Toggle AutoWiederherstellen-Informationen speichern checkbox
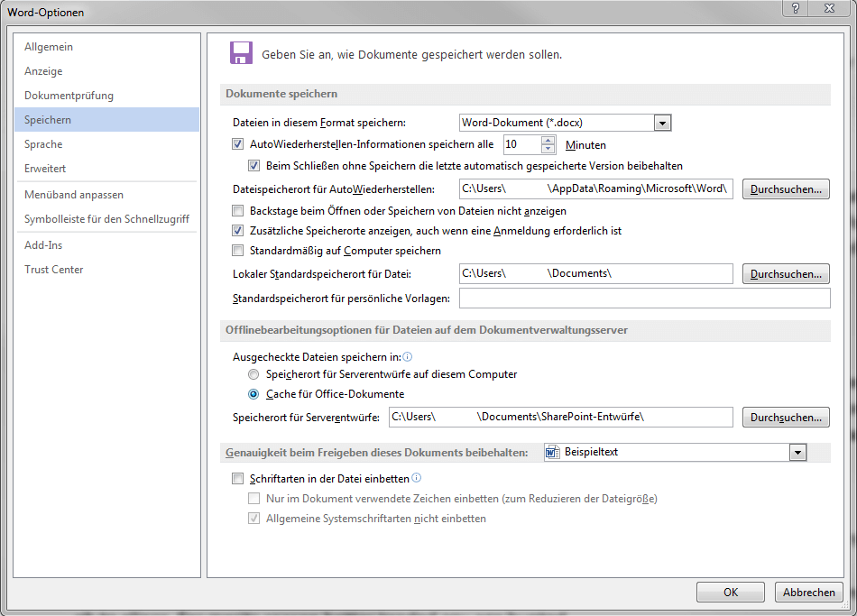 click(x=238, y=144)
